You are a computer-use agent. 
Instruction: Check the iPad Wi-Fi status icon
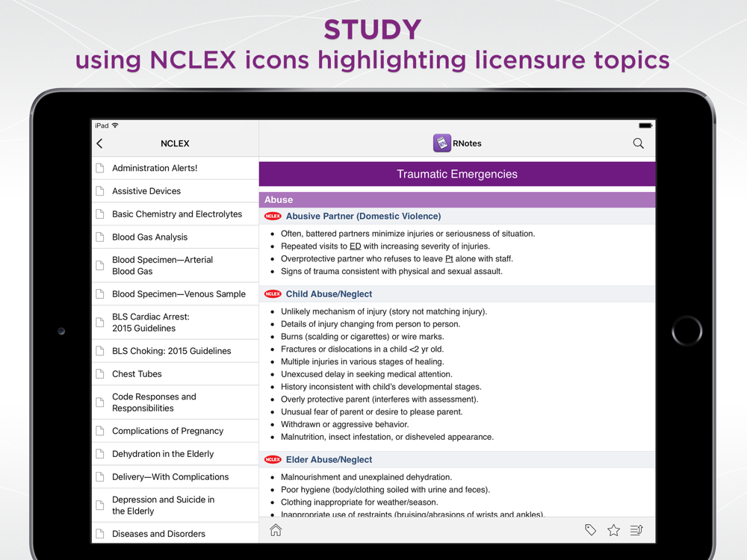click(115, 125)
